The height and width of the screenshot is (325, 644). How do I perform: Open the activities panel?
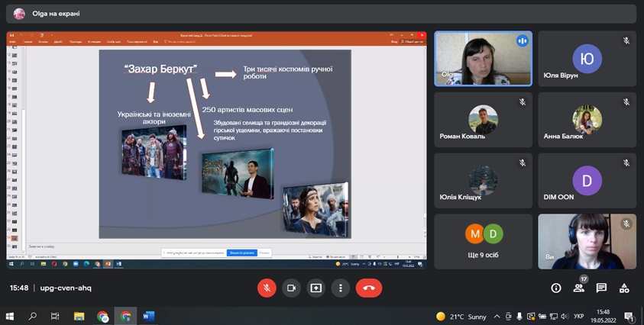pyautogui.click(x=624, y=288)
